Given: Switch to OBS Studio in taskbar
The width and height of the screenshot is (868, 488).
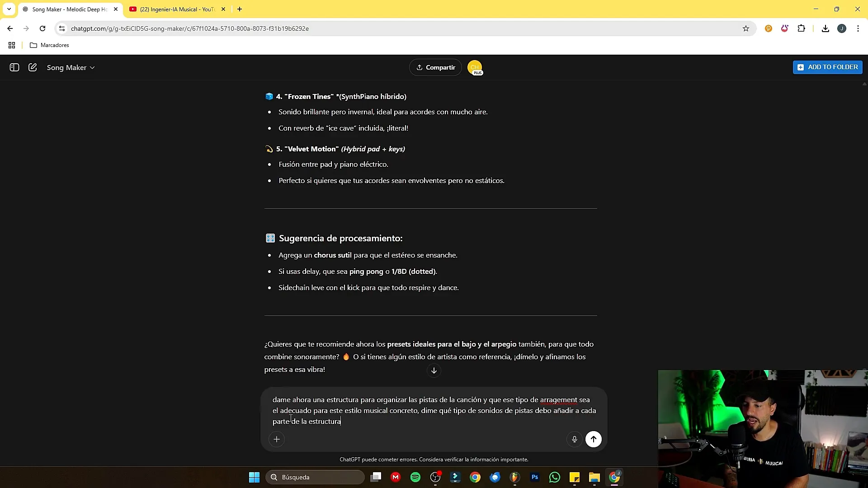Looking at the screenshot, I should coord(435,477).
